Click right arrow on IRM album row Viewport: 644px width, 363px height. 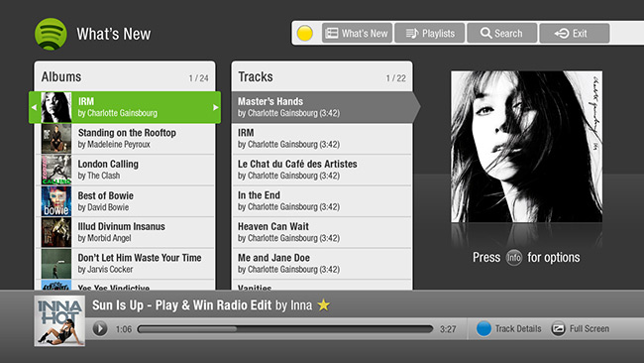(x=216, y=107)
